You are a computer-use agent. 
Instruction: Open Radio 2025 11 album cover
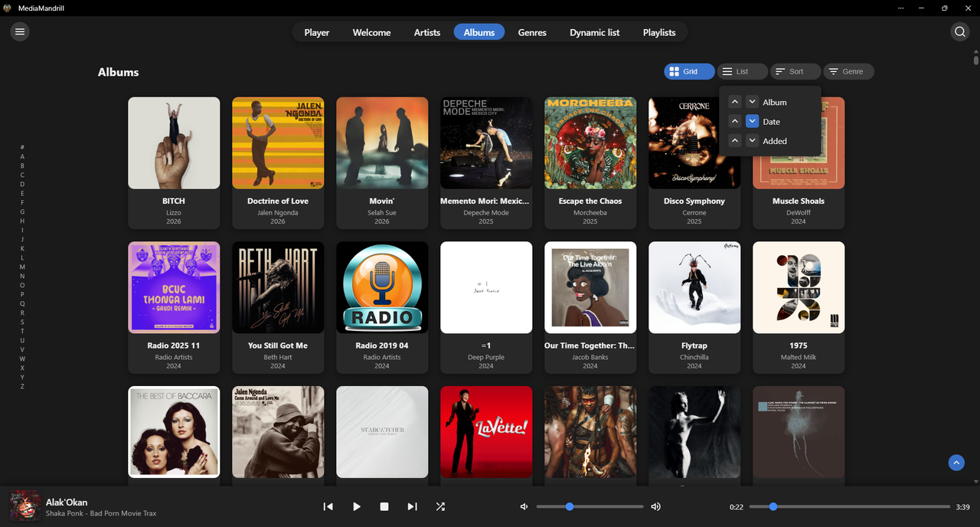point(174,287)
